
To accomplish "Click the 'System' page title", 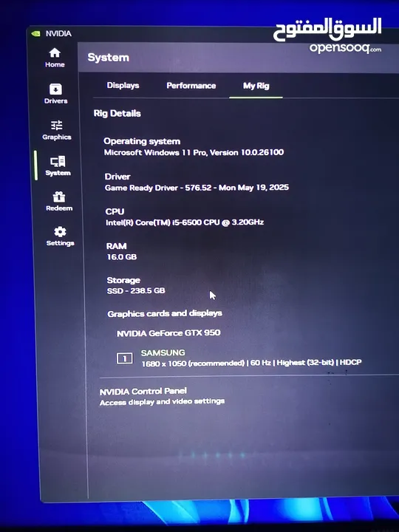I will tap(108, 58).
